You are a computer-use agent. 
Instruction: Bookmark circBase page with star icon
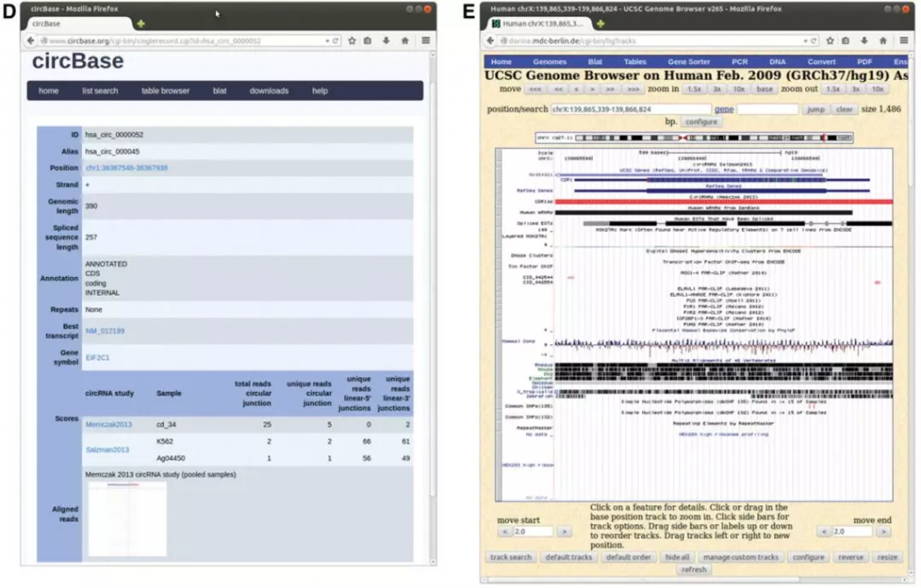pyautogui.click(x=352, y=40)
